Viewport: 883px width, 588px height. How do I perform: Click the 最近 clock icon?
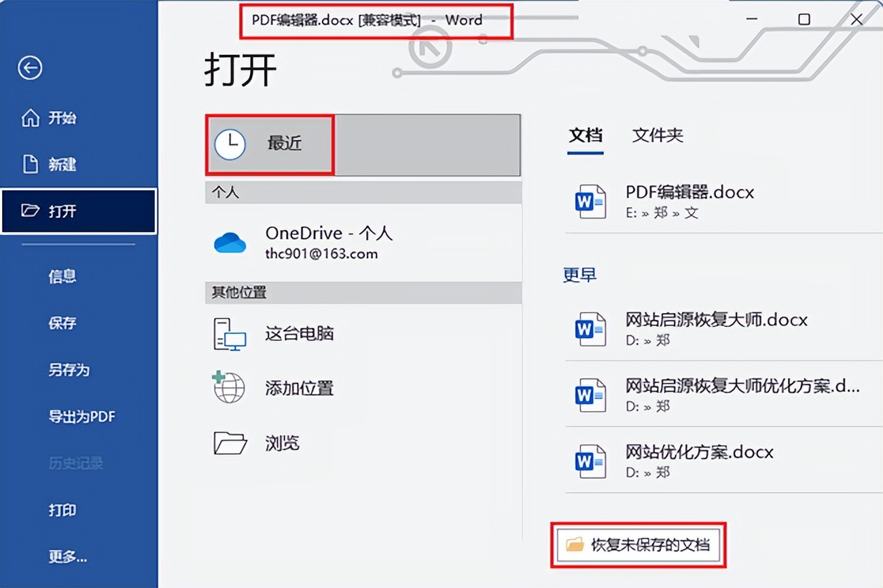tap(230, 143)
